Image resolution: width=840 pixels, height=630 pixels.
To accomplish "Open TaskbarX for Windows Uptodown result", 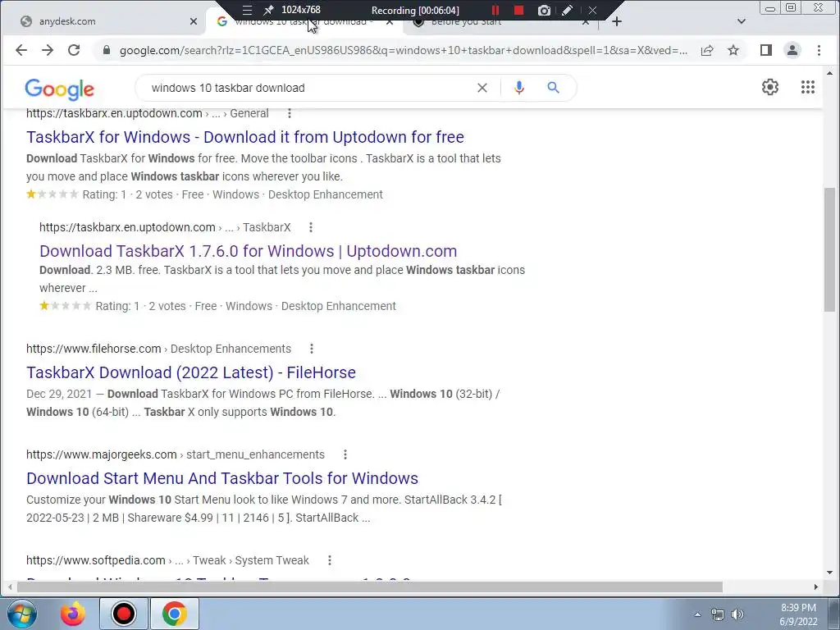I will coord(244,137).
